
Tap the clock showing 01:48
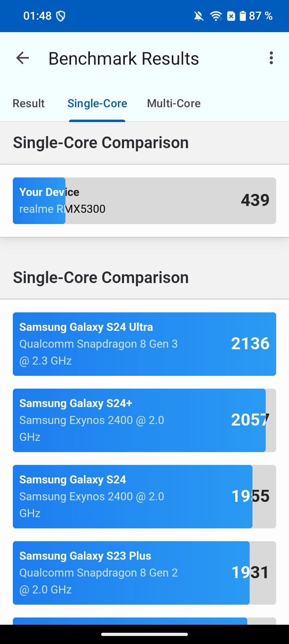(37, 16)
